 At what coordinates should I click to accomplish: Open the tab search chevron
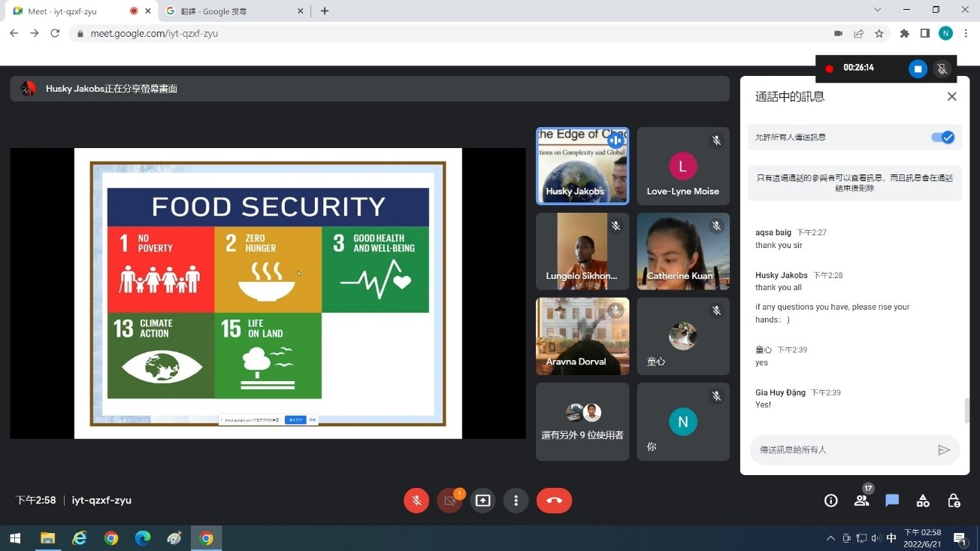click(x=877, y=10)
